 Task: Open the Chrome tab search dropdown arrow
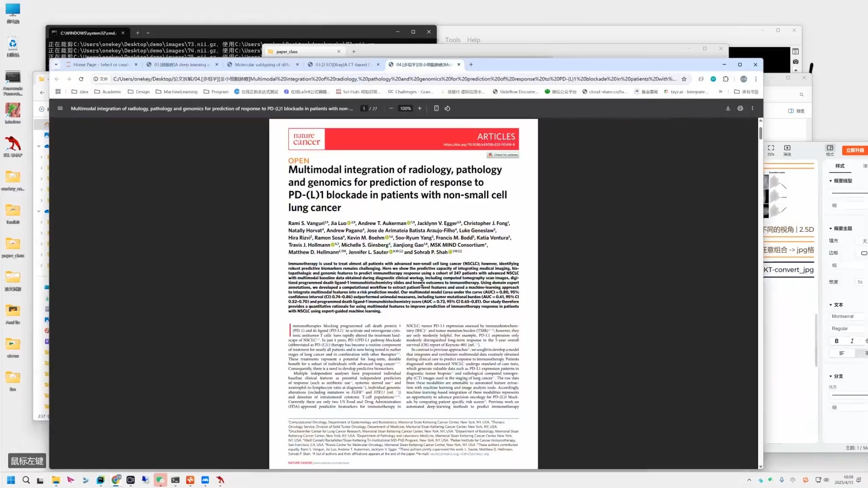coord(56,65)
